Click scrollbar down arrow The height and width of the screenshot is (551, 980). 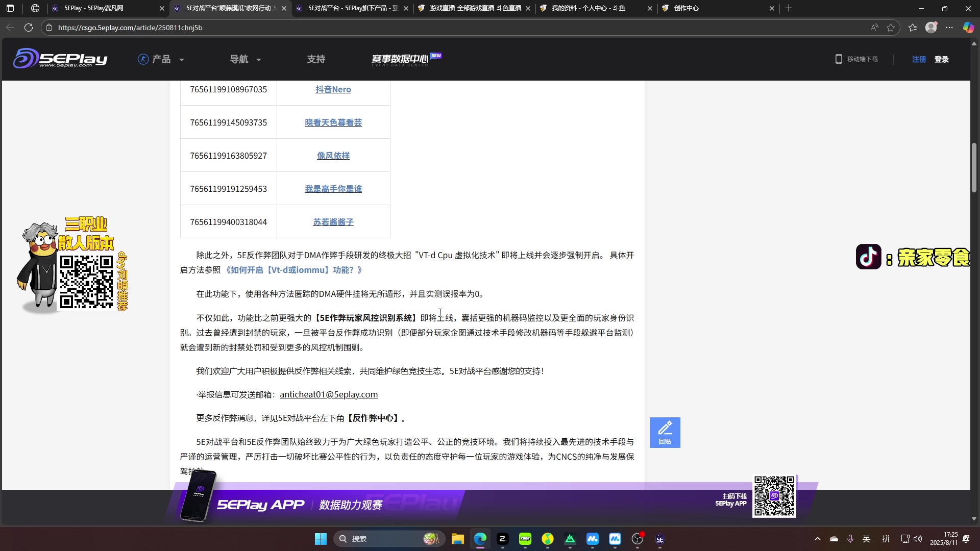pyautogui.click(x=974, y=518)
